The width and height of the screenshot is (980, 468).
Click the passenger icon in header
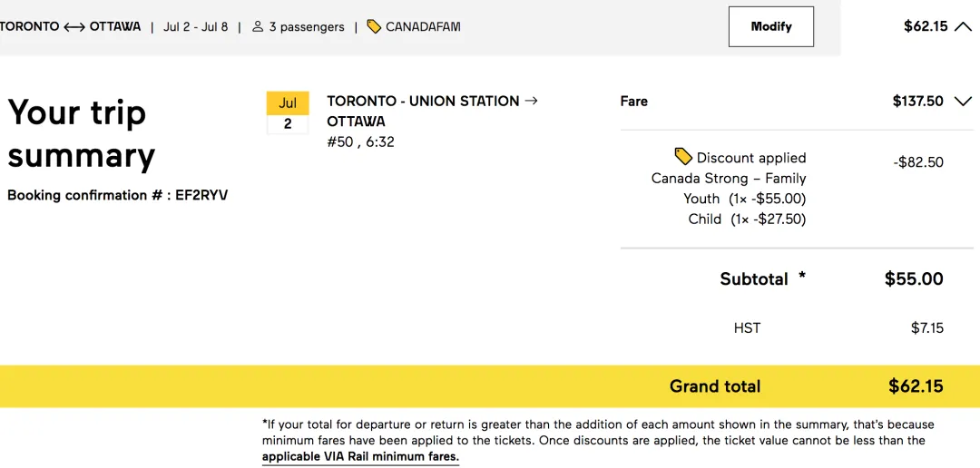point(258,26)
